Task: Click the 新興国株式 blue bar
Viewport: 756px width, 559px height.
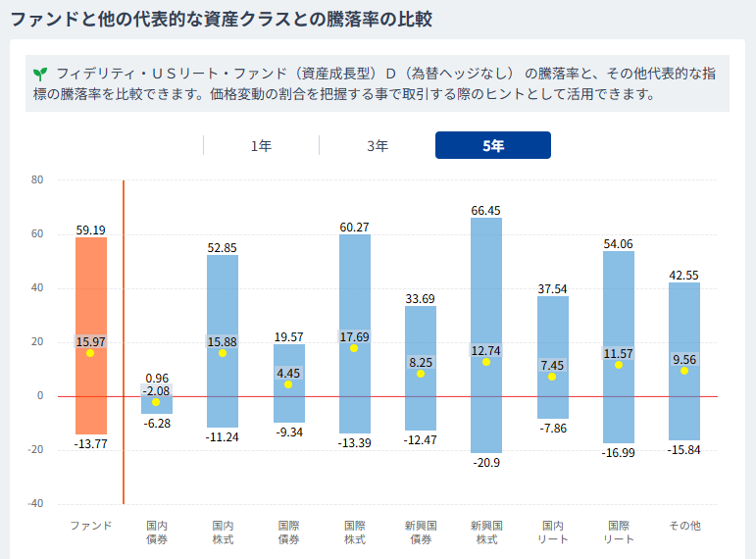Action: click(x=486, y=335)
